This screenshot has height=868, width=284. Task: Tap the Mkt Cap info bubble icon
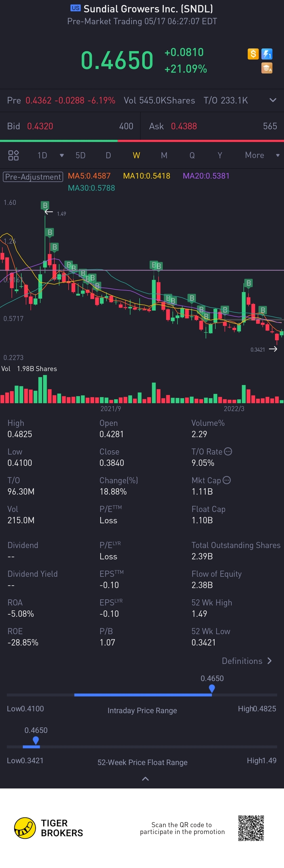point(227,480)
